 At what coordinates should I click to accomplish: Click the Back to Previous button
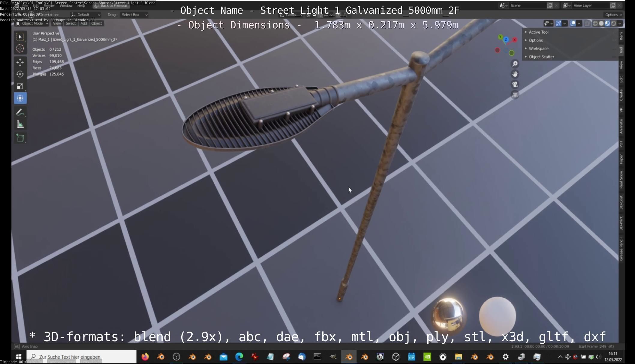(111, 5)
